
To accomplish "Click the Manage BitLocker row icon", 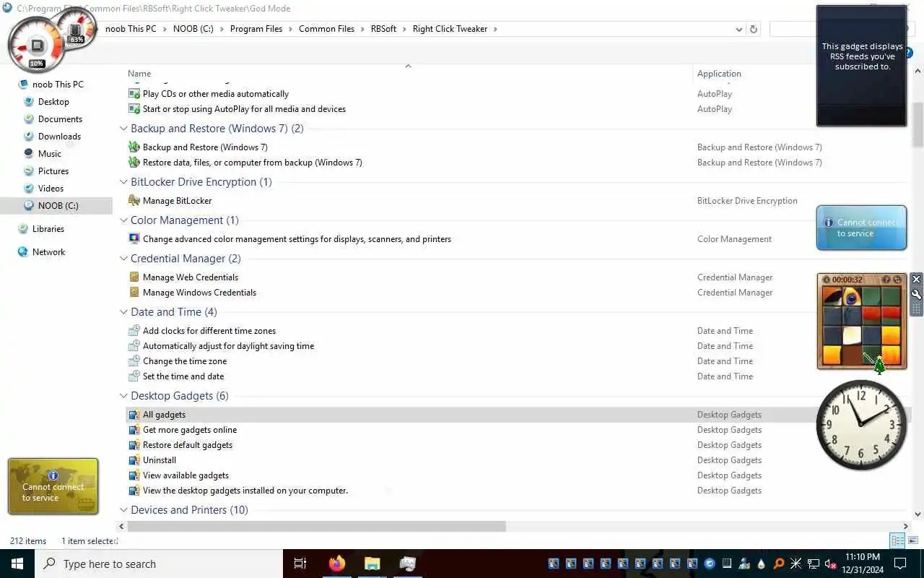I will pos(134,201).
